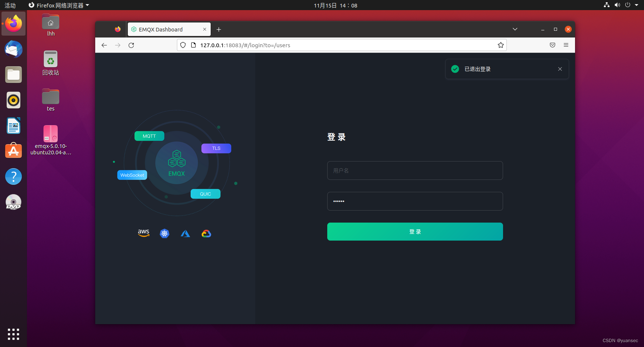Viewport: 644px width, 347px height.
Task: Select the tes folder on desktop
Action: point(51,100)
